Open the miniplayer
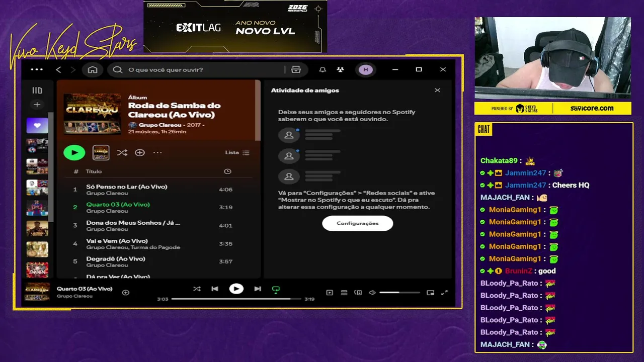 [x=430, y=292]
